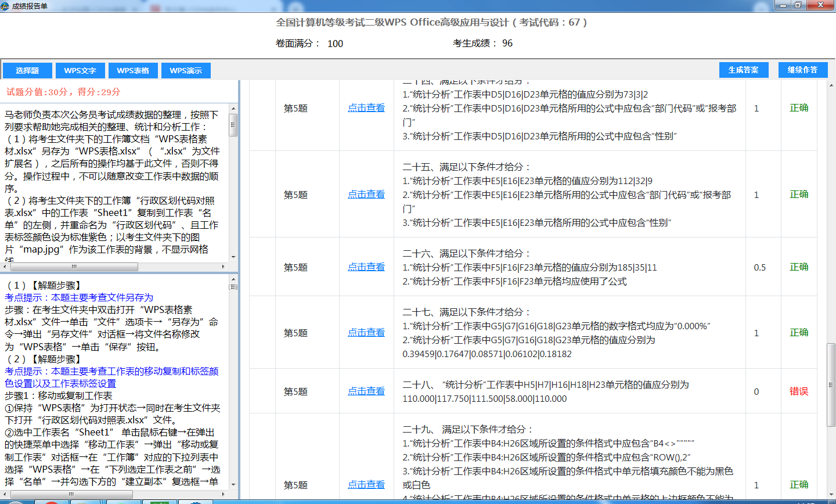Select the WPS表格 tab
Screen dimensions: 836x504
tap(133, 70)
